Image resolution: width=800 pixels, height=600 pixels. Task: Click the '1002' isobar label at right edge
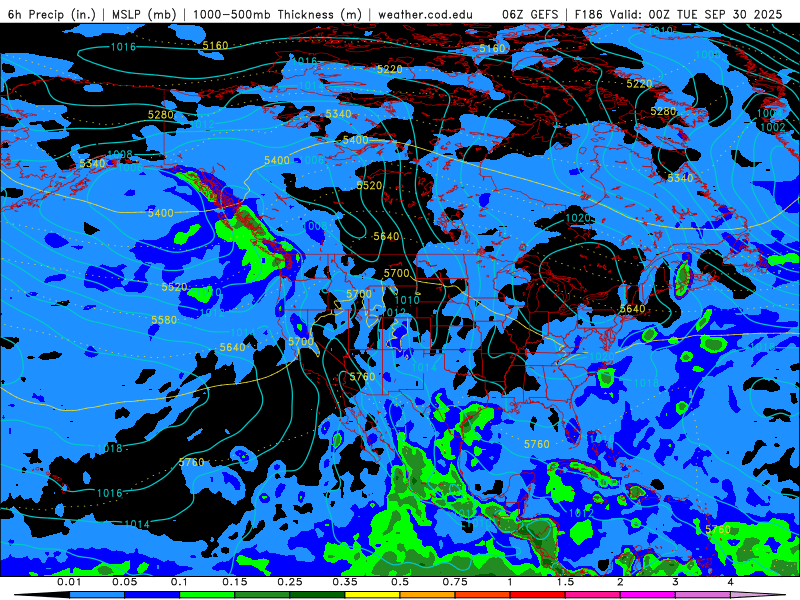click(x=773, y=128)
